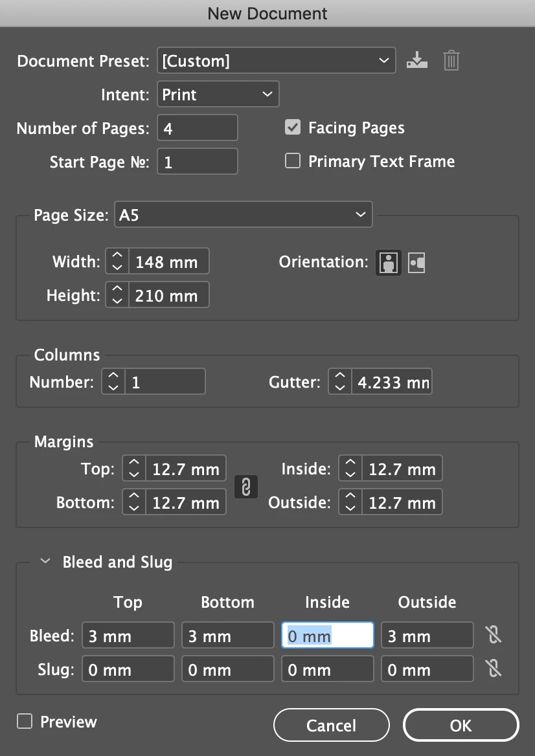Image resolution: width=535 pixels, height=756 pixels.
Task: Open the Document Preset dropdown
Action: pyautogui.click(x=277, y=60)
